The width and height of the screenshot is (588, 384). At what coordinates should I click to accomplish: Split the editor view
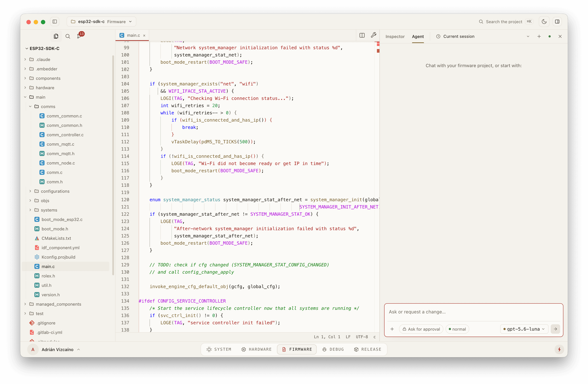tap(362, 35)
